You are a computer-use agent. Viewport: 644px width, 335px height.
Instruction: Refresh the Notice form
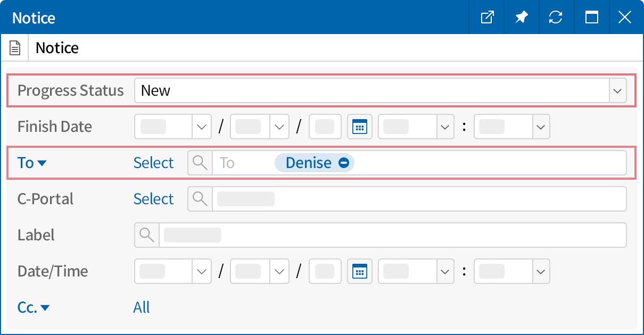point(556,17)
